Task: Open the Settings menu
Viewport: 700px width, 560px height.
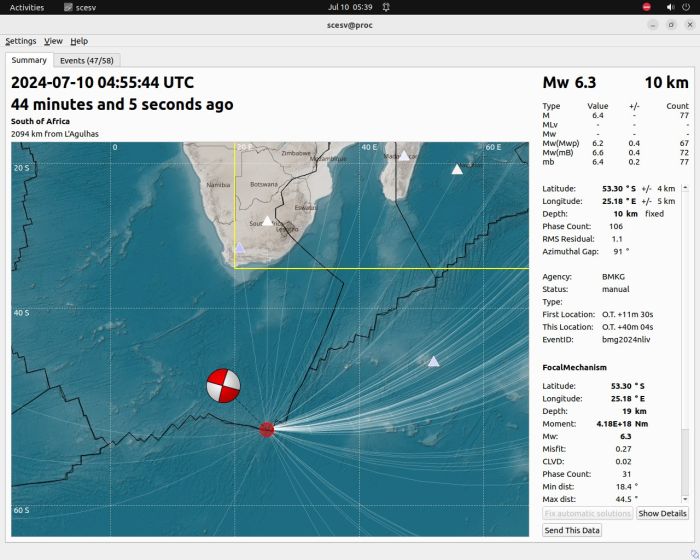Action: (21, 41)
